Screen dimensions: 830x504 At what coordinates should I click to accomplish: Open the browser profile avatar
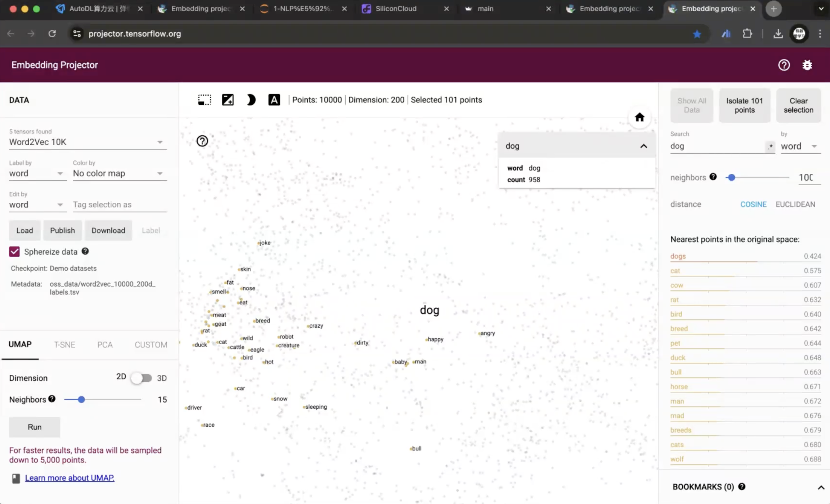(799, 34)
